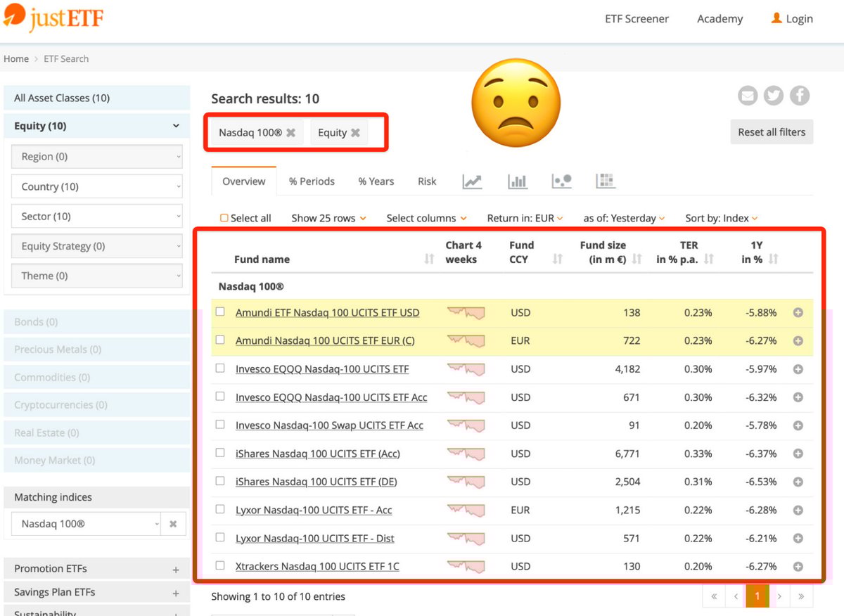This screenshot has height=616, width=844.
Task: Open the Invesco EQQQ Nasdaq-100 UCITS ETF link
Action: (322, 369)
